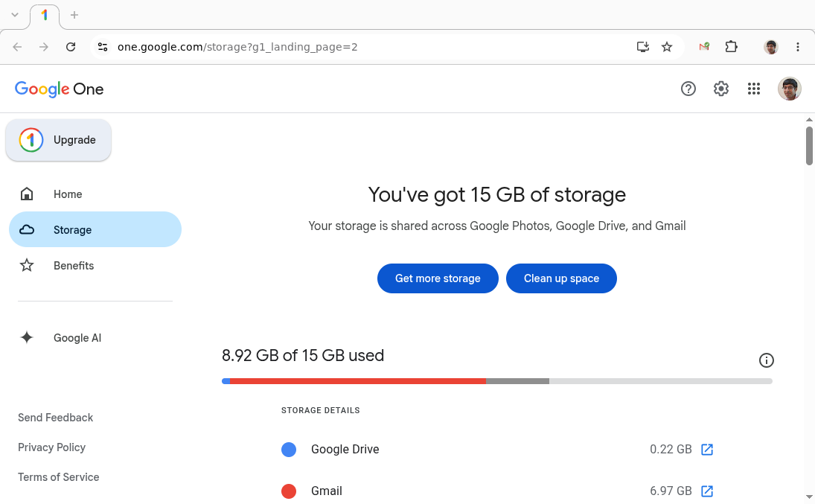Click Get more storage button
Viewport: 815px width, 504px height.
[x=438, y=278]
